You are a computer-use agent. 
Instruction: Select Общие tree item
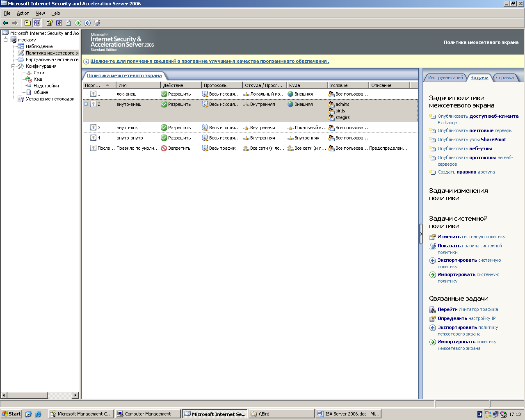(x=41, y=92)
